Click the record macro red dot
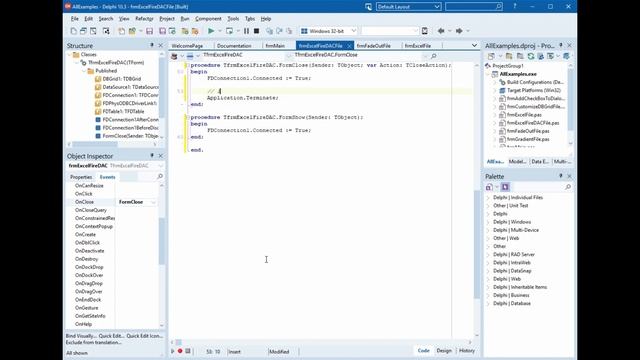Image resolution: width=640 pixels, height=360 pixels. (180, 351)
